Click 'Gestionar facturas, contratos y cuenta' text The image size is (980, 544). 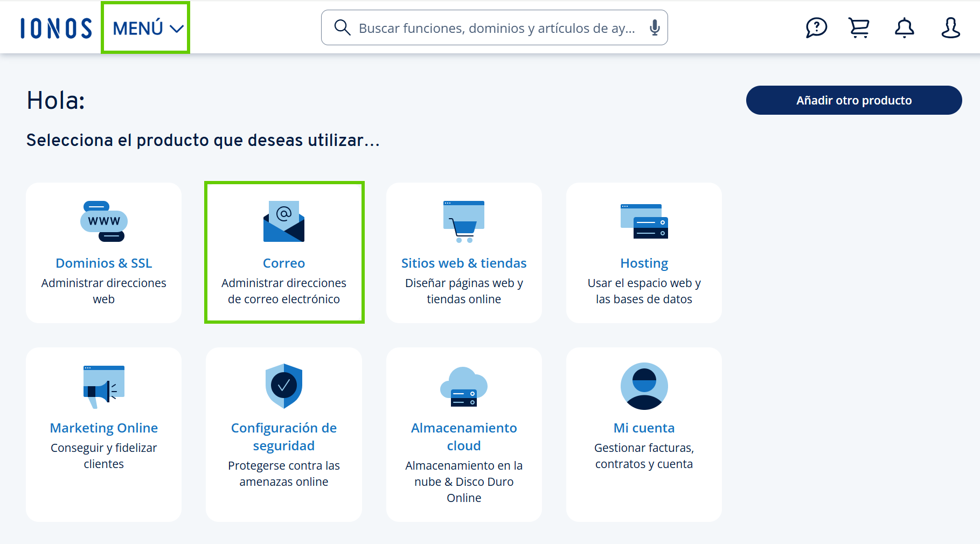(x=644, y=456)
